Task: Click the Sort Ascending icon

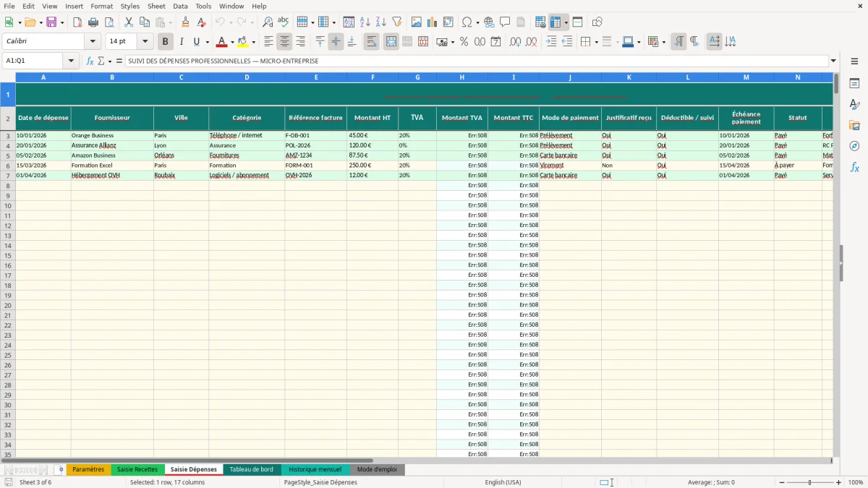Action: [365, 22]
